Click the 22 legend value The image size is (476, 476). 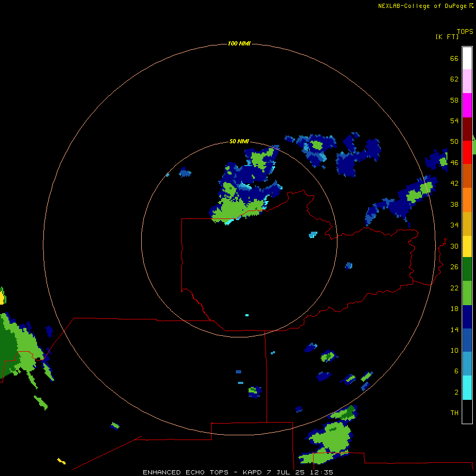[454, 288]
